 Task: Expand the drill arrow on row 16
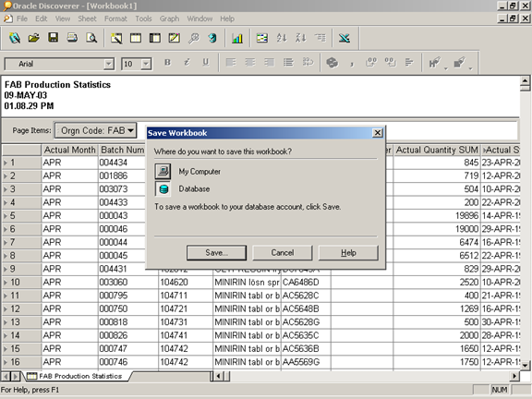tap(6, 362)
